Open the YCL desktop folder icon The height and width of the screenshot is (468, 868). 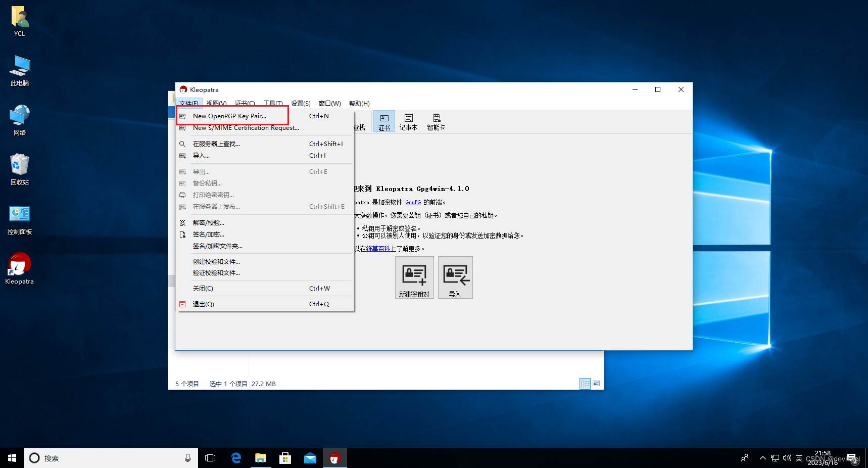[20, 22]
